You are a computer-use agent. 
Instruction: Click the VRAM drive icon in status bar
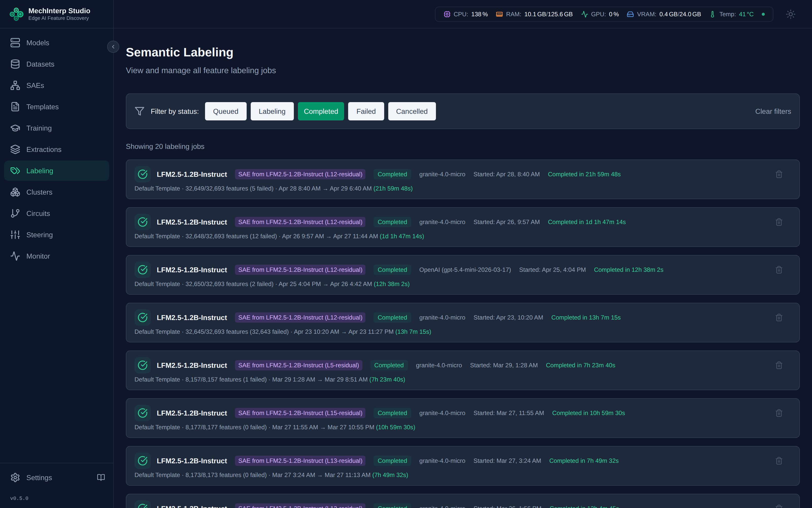click(x=630, y=14)
